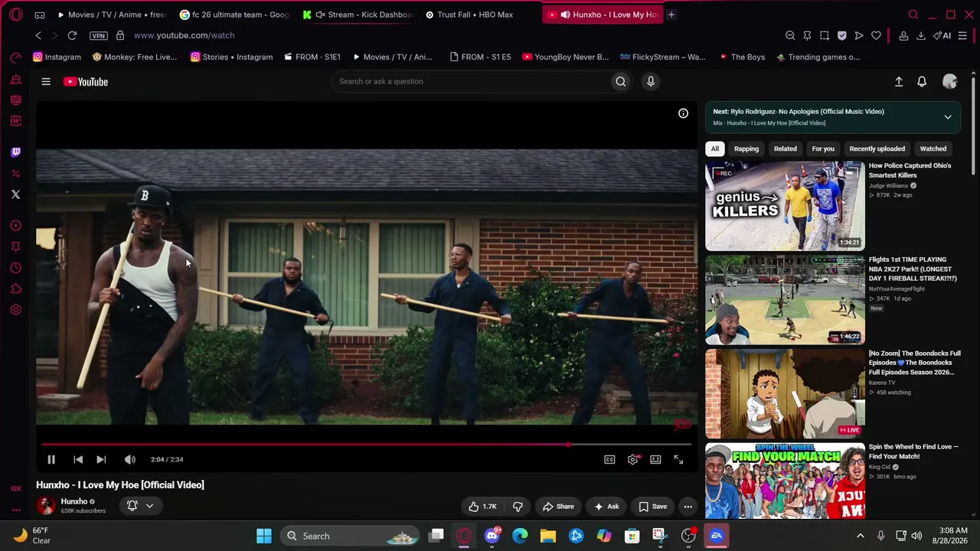
Task: Open Discord from the taskbar
Action: click(x=492, y=536)
